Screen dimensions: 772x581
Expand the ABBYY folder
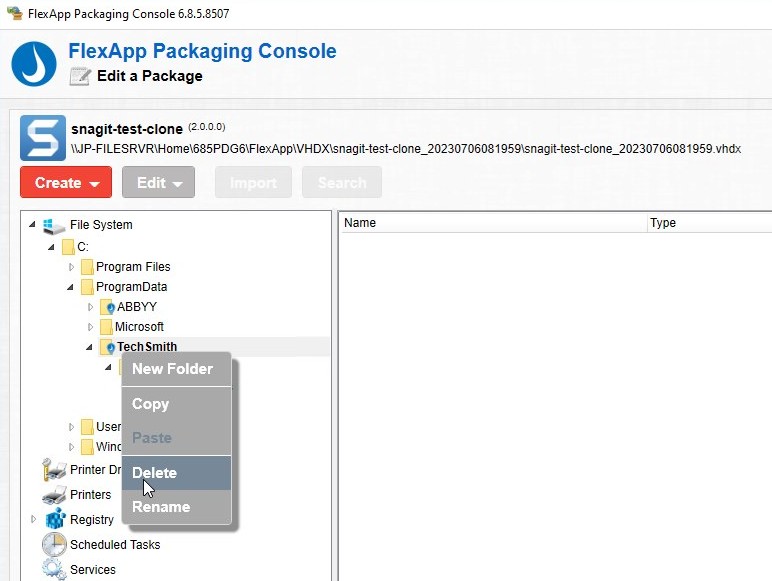tap(91, 307)
